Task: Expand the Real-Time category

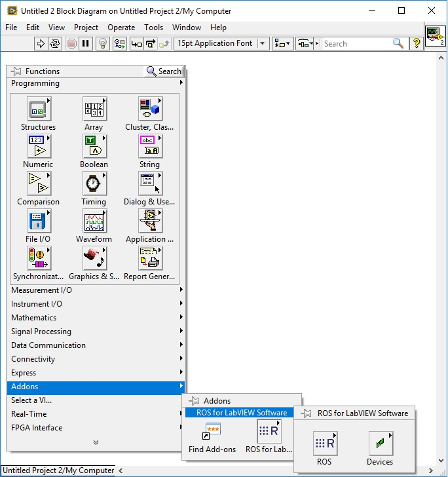Action: point(96,413)
